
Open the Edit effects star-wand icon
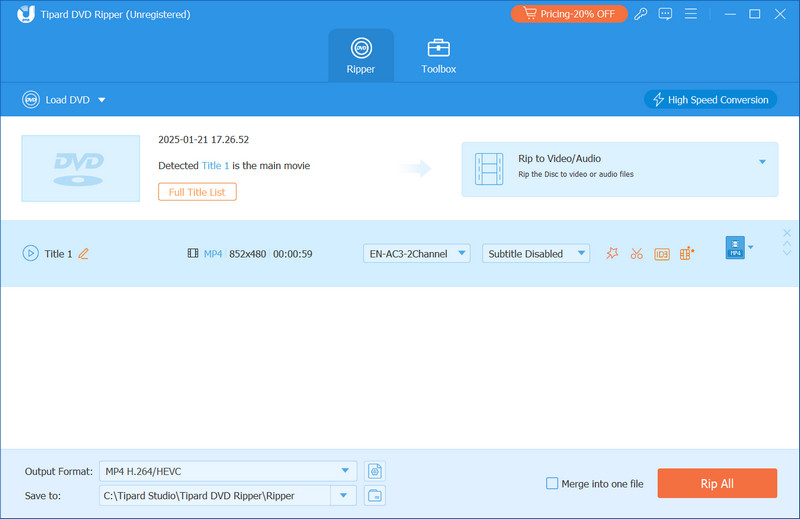(x=612, y=253)
